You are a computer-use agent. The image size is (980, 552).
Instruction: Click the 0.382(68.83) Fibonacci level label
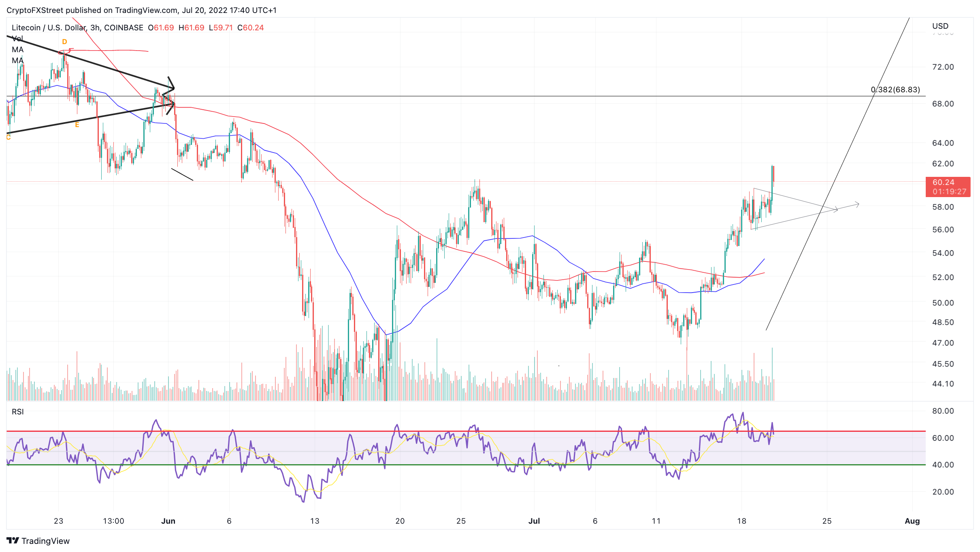pos(895,89)
